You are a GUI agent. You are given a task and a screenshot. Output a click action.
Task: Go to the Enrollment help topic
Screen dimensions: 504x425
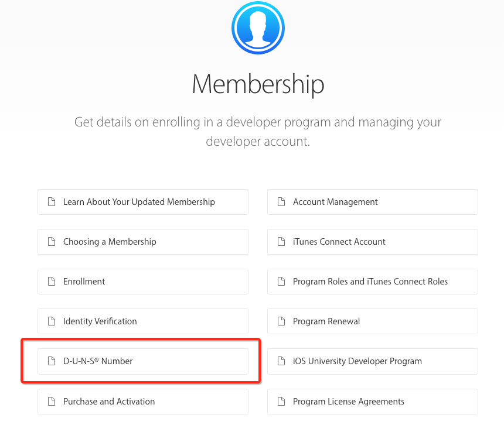pyautogui.click(x=84, y=282)
